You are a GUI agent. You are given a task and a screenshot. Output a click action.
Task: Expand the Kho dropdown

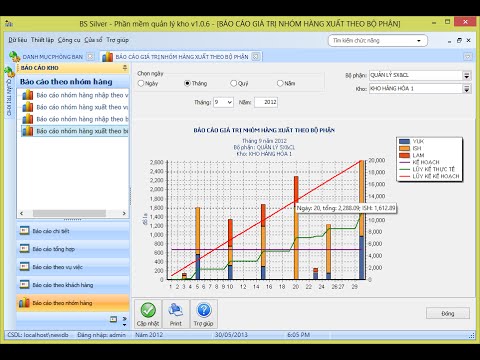click(x=467, y=89)
